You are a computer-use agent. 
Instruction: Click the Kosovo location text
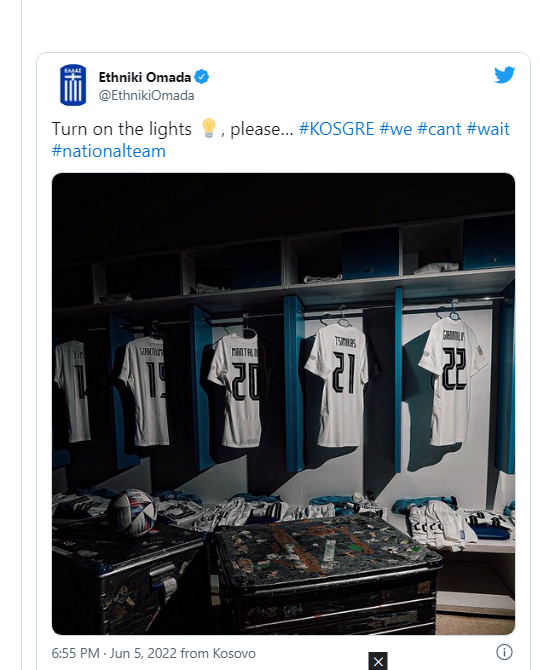pyautogui.click(x=234, y=653)
